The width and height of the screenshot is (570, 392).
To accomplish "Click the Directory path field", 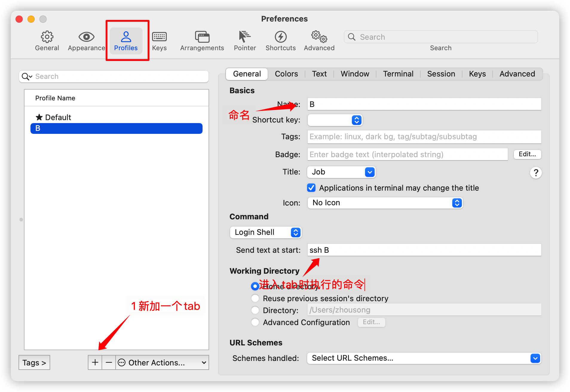I will 424,310.
